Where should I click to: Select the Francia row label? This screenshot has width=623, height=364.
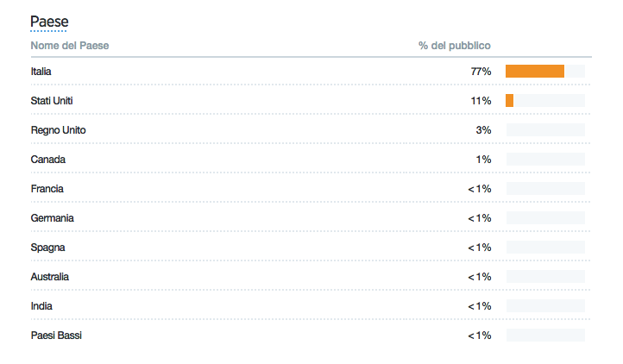47,189
